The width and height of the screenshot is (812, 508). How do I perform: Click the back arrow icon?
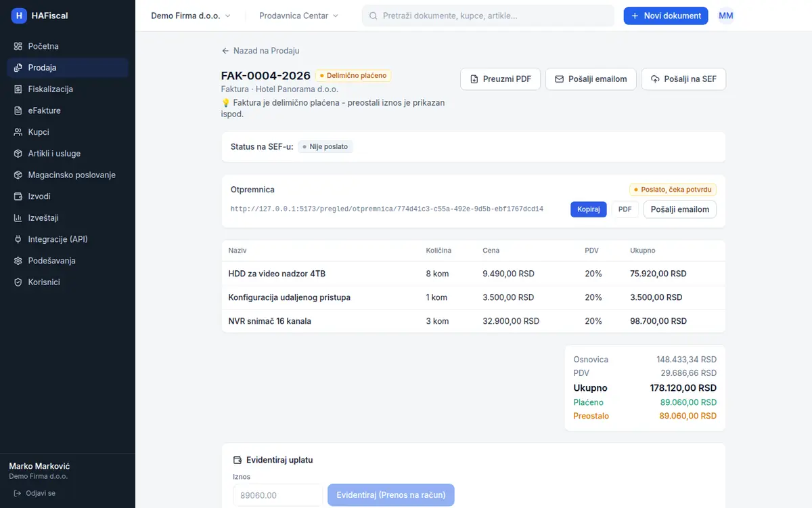(x=225, y=51)
